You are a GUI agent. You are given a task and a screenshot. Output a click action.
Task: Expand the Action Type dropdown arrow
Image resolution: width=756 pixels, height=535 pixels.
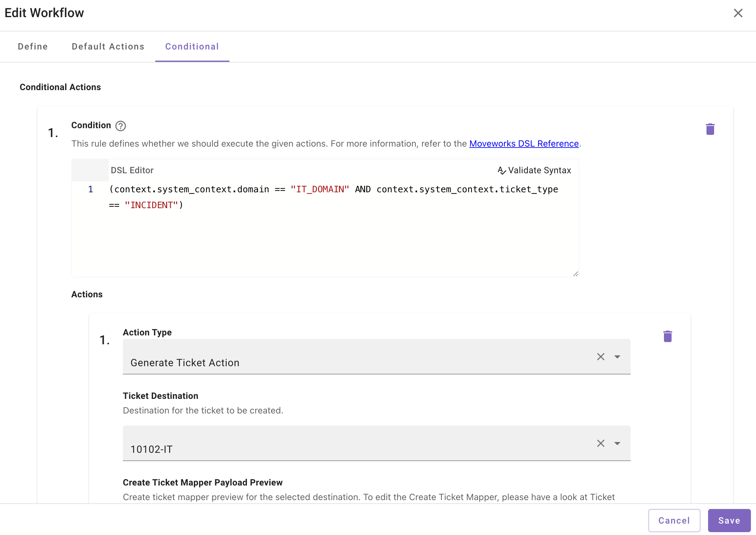(617, 357)
